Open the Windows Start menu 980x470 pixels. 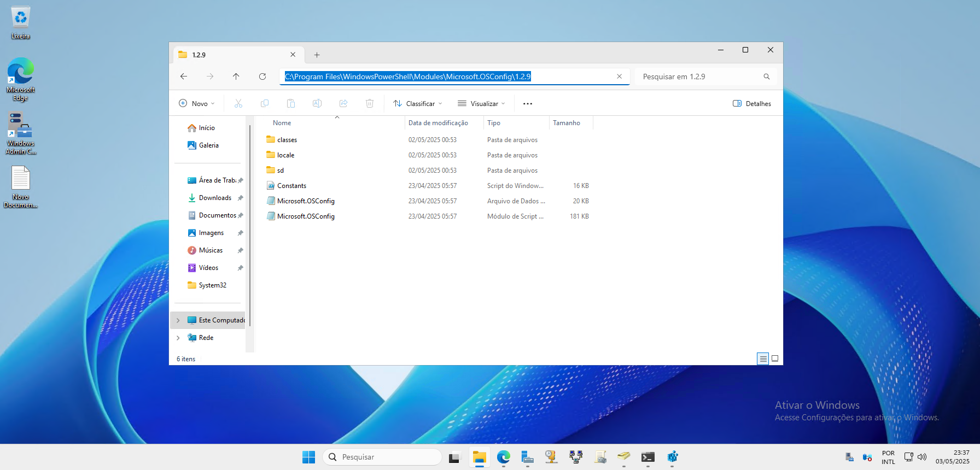tap(309, 457)
